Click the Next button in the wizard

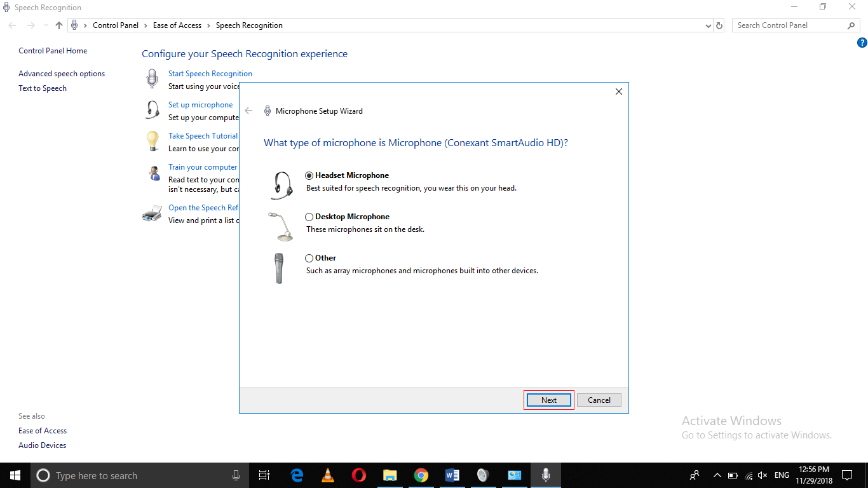548,400
